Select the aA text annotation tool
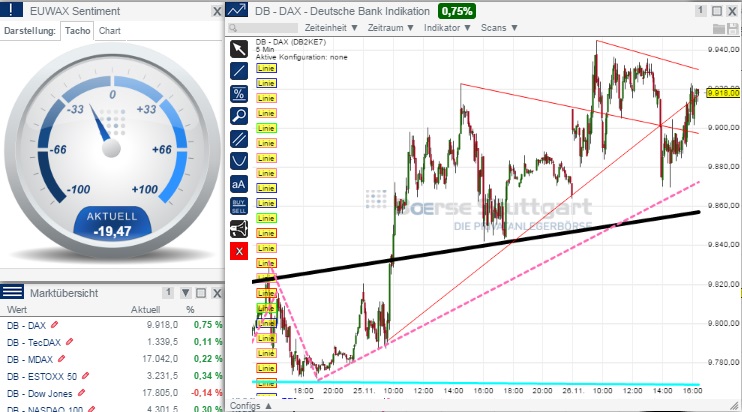 [x=239, y=184]
